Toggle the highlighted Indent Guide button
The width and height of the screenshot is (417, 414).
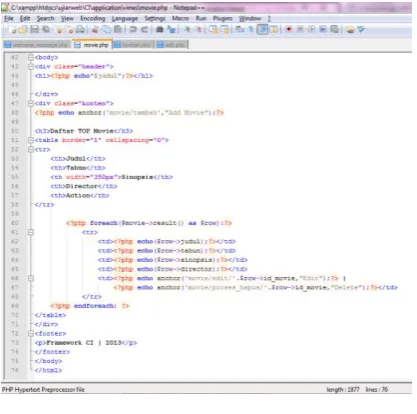[x=263, y=30]
